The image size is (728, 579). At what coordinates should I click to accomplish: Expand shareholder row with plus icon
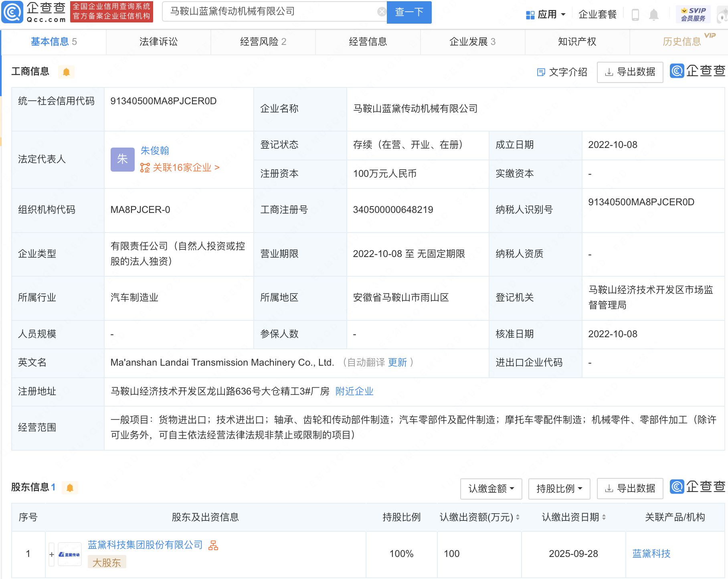point(51,554)
